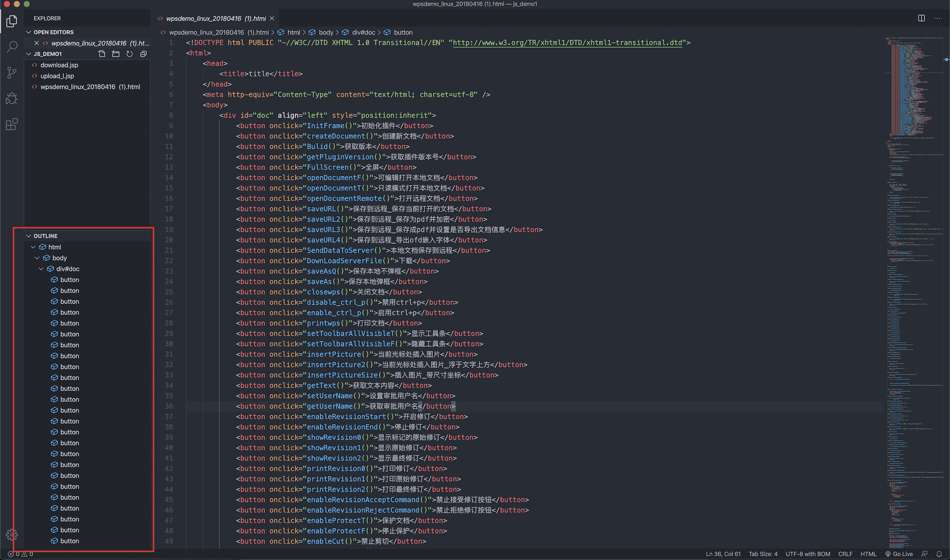Open download.jsp from the explorer

(x=59, y=65)
